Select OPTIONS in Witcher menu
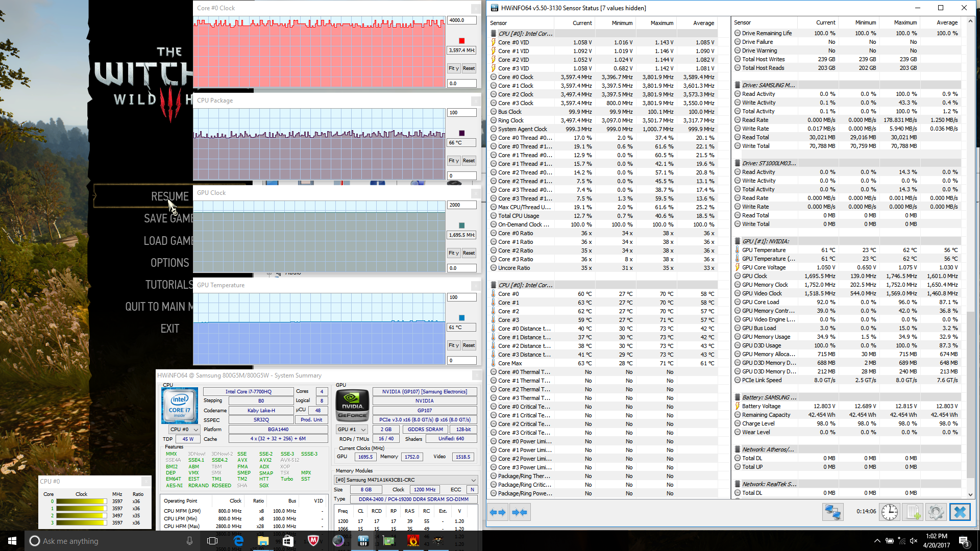The height and width of the screenshot is (551, 980). pyautogui.click(x=170, y=263)
